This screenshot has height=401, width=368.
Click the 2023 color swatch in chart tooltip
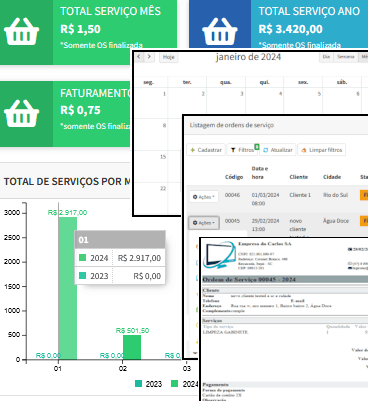(82, 276)
